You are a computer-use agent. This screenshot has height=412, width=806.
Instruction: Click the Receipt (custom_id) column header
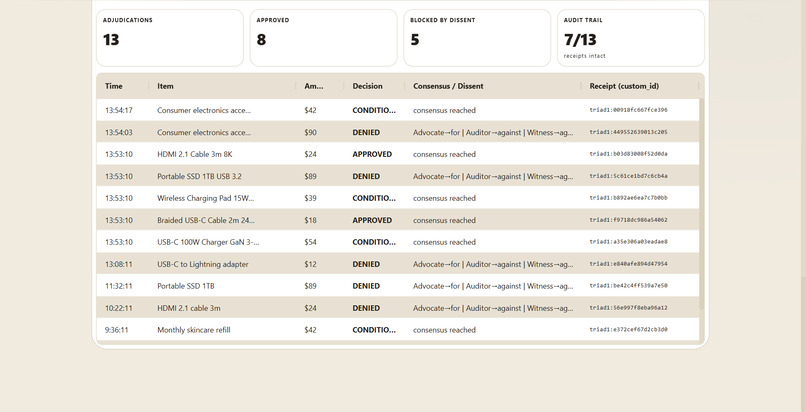(x=624, y=86)
